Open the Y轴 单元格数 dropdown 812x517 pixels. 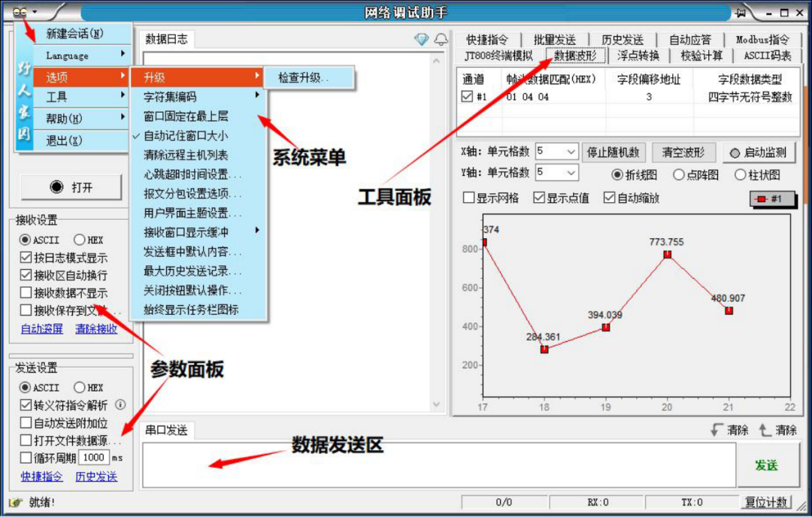(571, 173)
